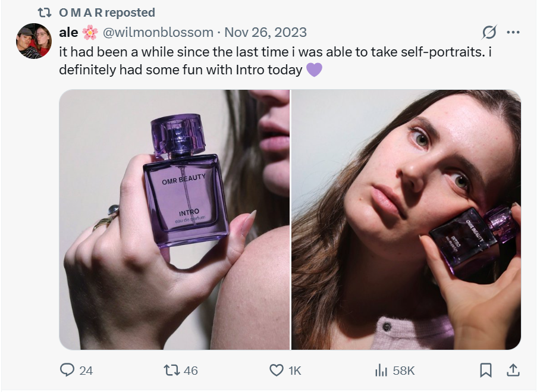Viewport: 537px width, 392px height.
Task: Click the 24 replies count
Action: [86, 371]
